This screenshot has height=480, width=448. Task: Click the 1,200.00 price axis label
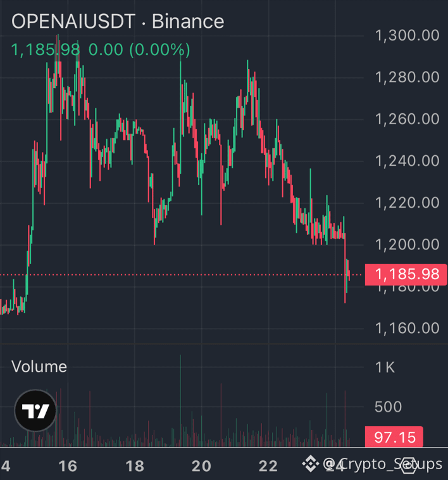click(408, 244)
